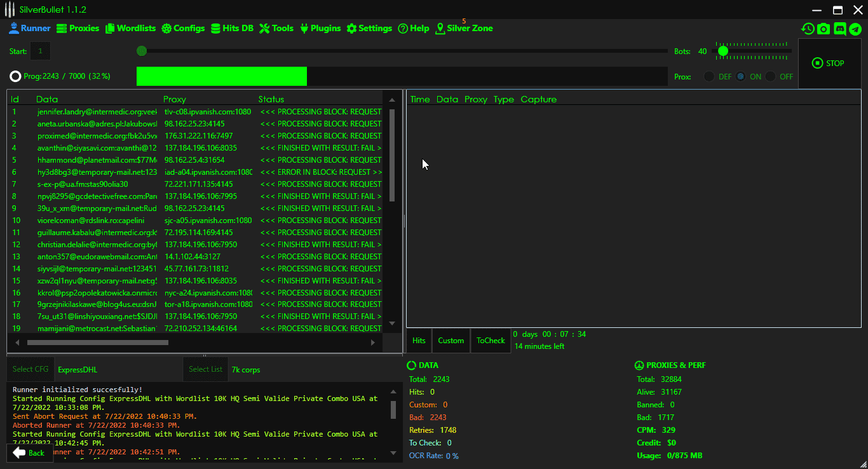Select the OFF proxy radio button
Viewport: 868px width, 469px height.
pyautogui.click(x=770, y=76)
